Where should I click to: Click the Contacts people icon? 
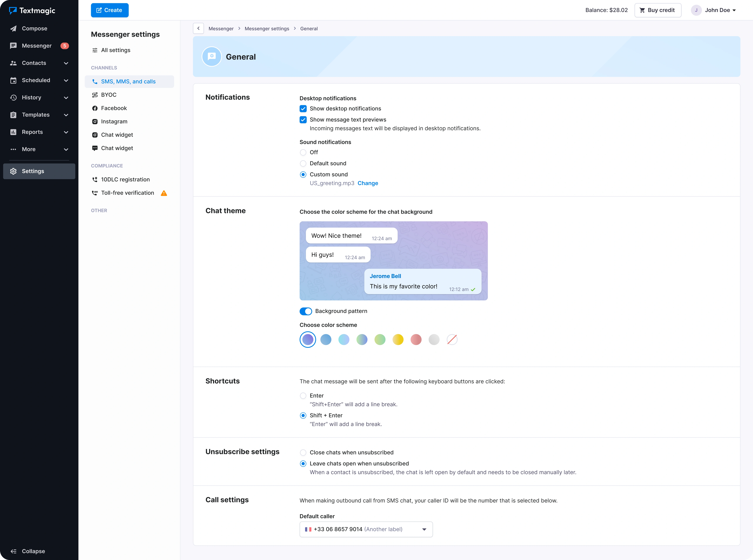coord(13,63)
